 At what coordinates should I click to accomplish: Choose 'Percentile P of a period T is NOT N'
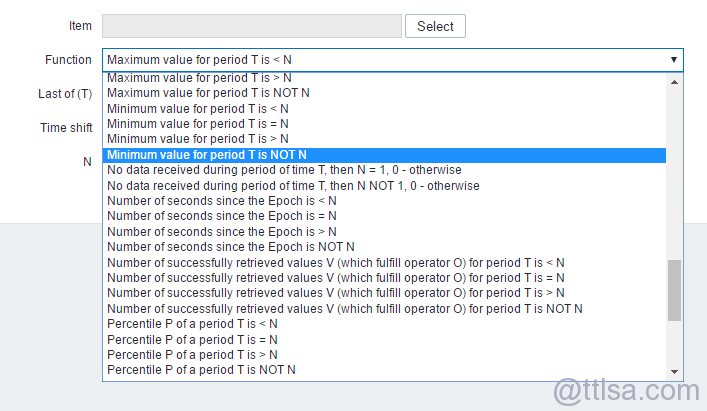(x=201, y=370)
